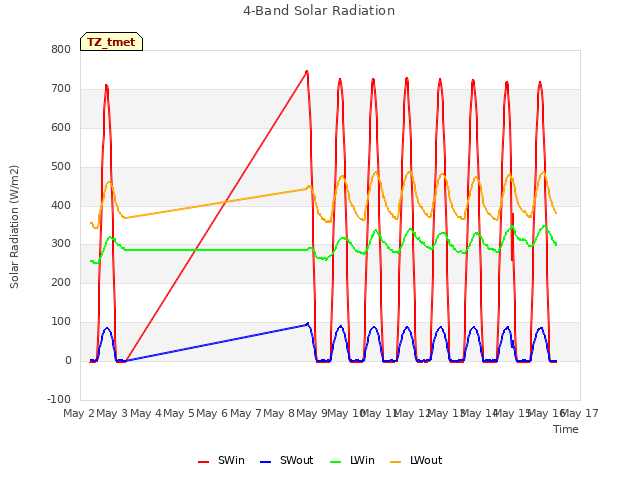Click the orange LWout legend color marker
640x480 pixels.
[x=396, y=462]
